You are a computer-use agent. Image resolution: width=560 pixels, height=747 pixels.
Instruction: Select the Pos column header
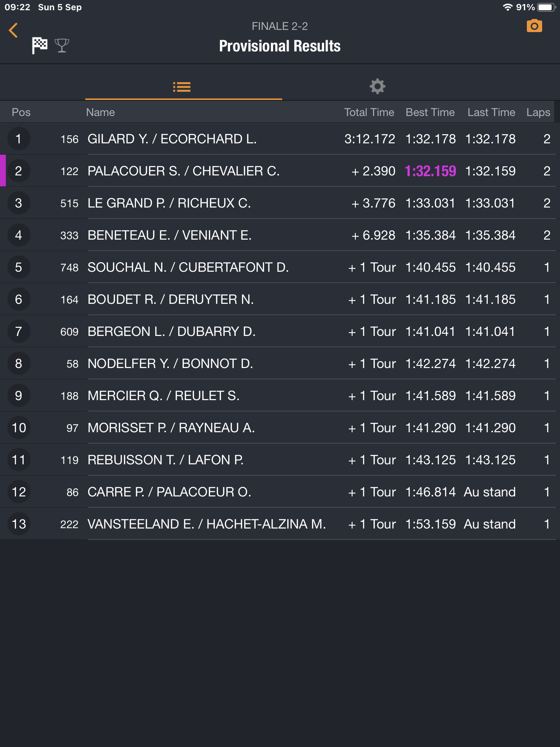click(x=21, y=112)
